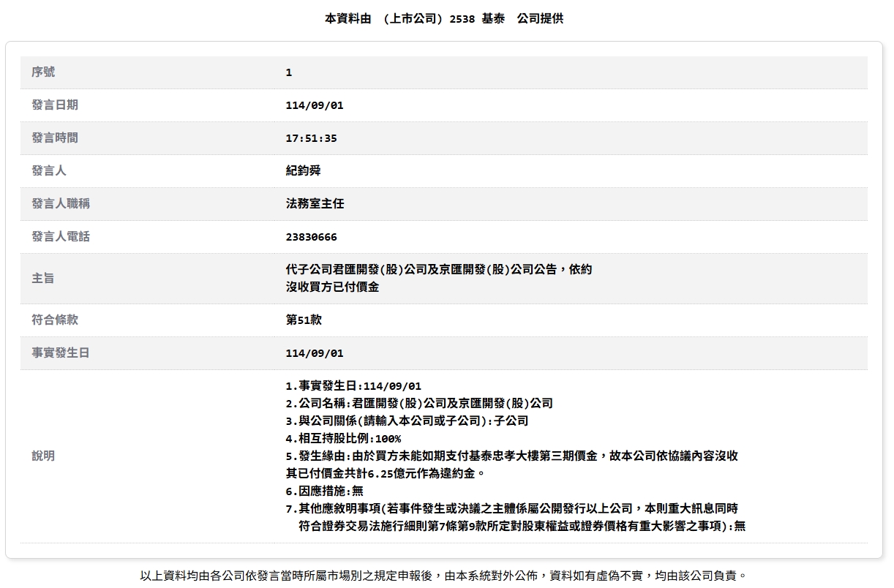Click the 發言日期 value 114/09/01
This screenshot has height=588, width=894.
[x=314, y=105]
